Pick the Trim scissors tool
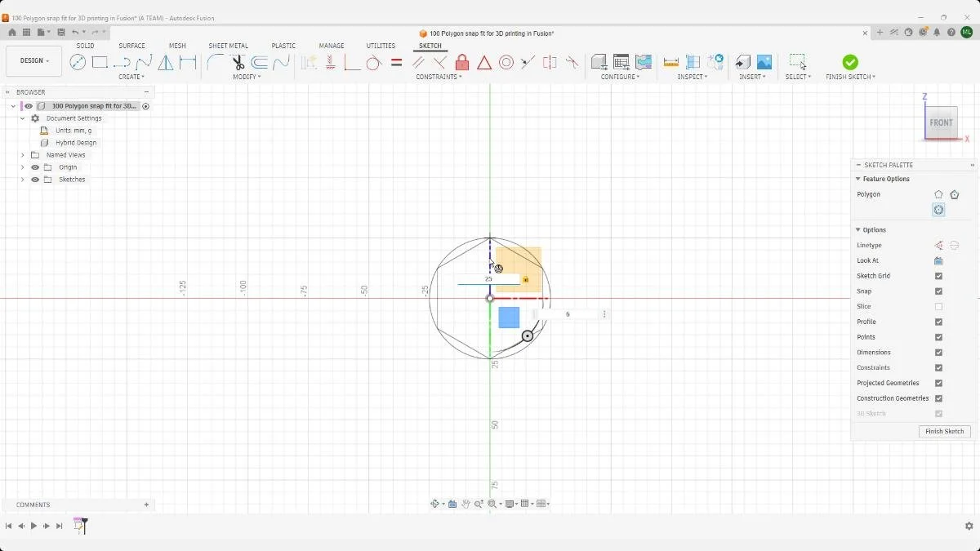This screenshot has height=551, width=980. 238,62
